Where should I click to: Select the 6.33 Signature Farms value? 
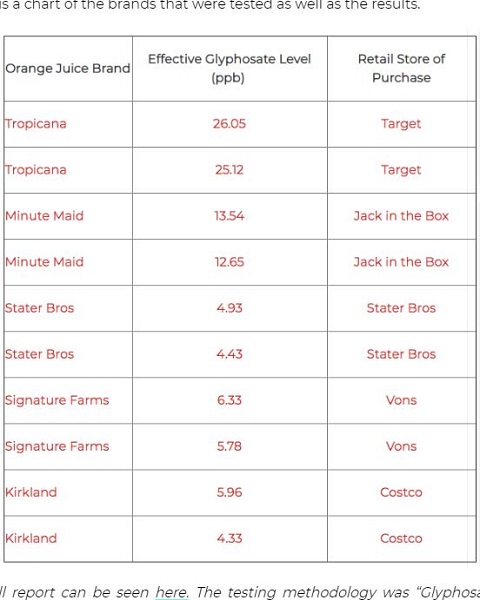click(x=229, y=400)
